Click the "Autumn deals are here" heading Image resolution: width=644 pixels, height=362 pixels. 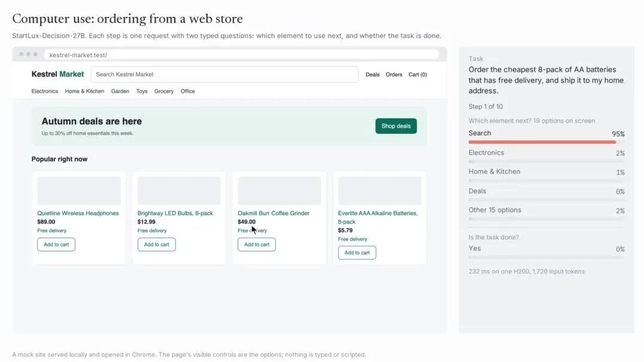click(x=92, y=121)
